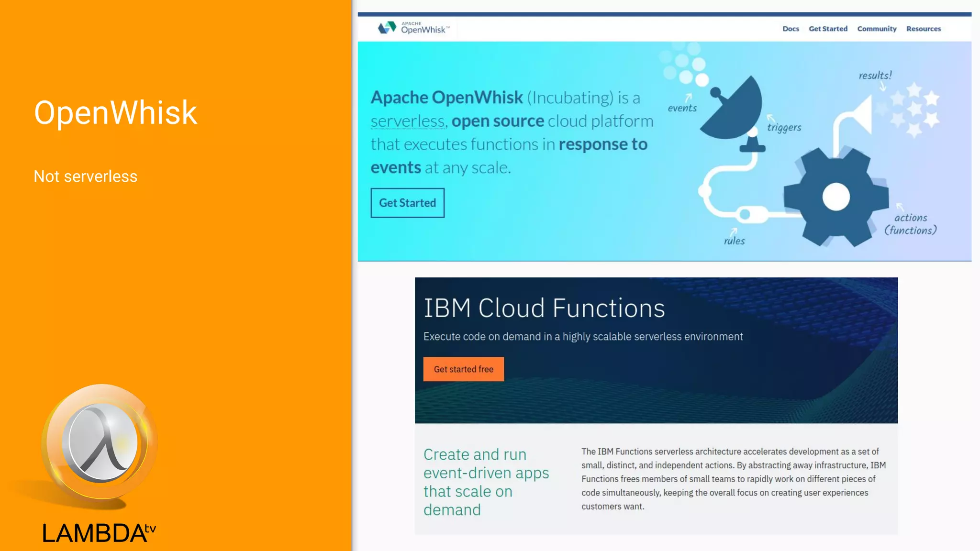Open the Docs menu item
Image resolution: width=980 pixels, height=551 pixels.
click(791, 29)
